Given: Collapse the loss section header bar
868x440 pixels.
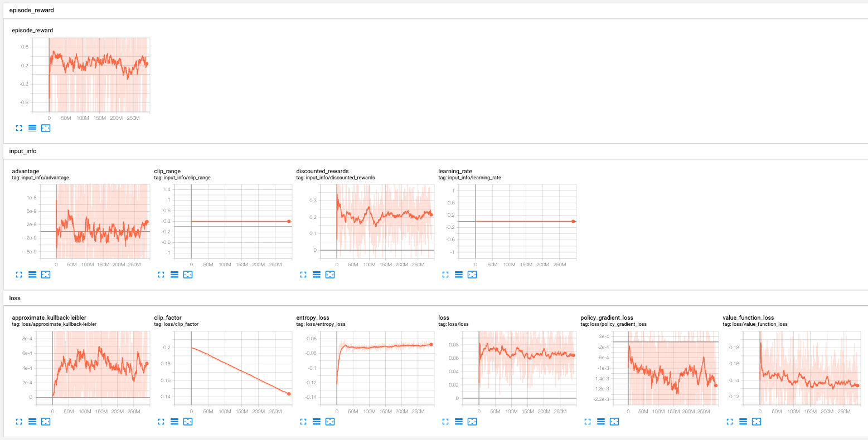Looking at the screenshot, I should tap(435, 298).
